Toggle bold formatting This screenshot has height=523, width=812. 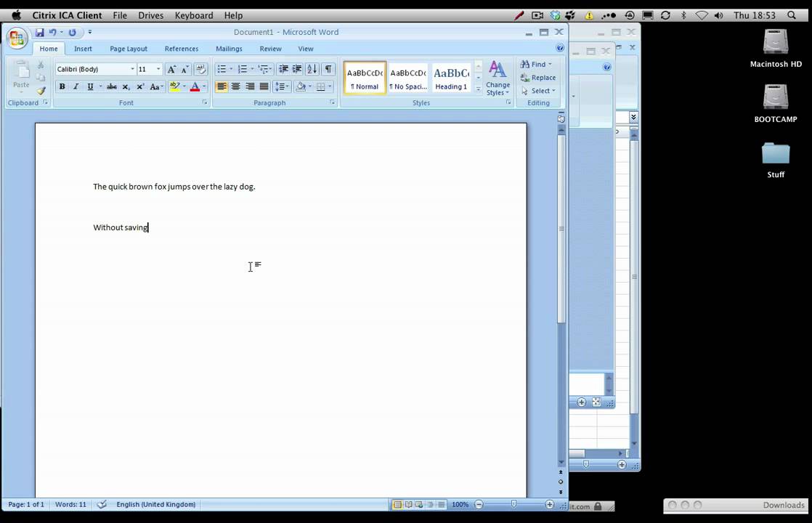click(62, 86)
